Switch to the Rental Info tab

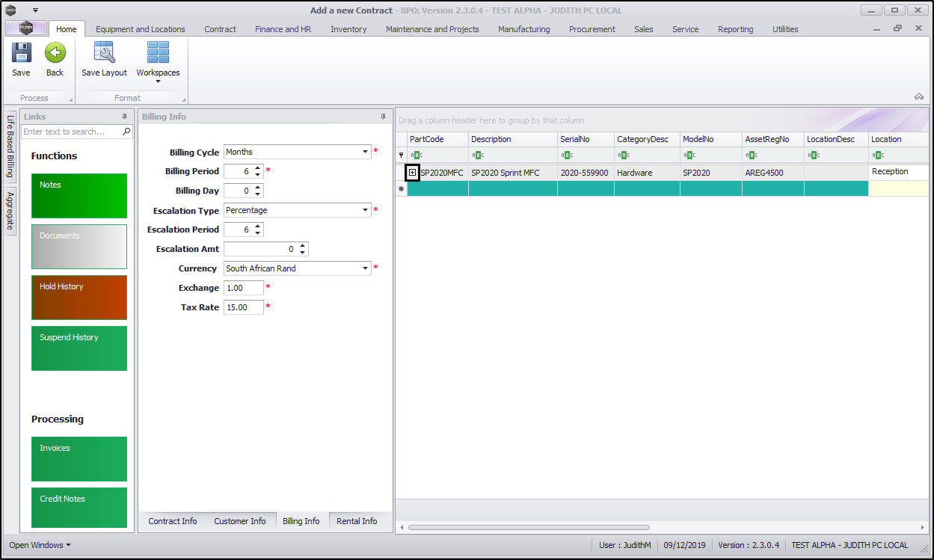[357, 521]
